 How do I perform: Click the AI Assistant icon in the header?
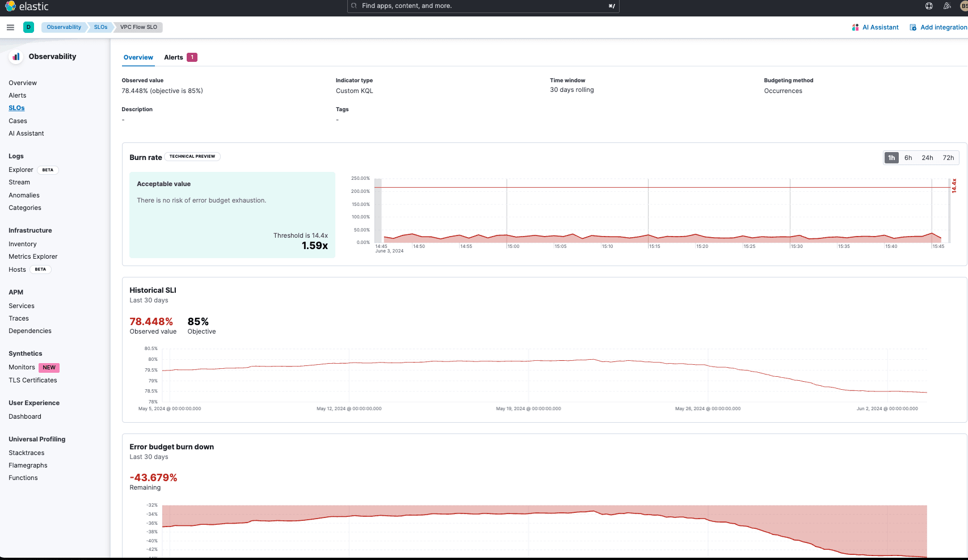pyautogui.click(x=855, y=27)
